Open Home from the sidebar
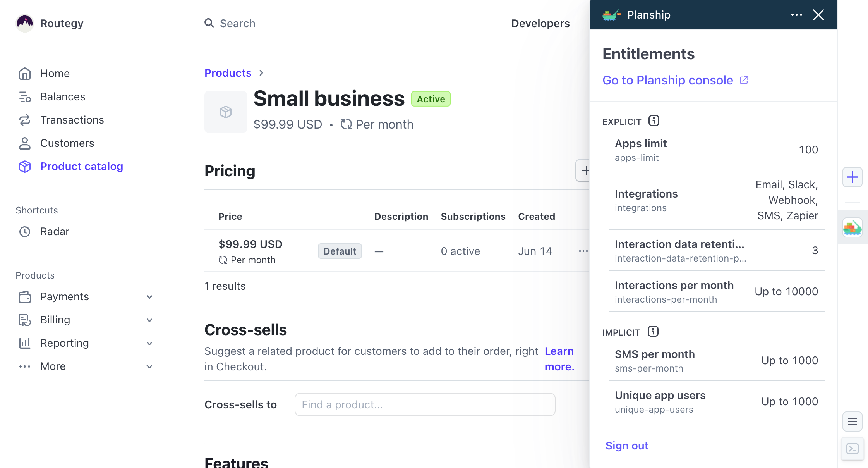This screenshot has width=868, height=468. coord(55,73)
